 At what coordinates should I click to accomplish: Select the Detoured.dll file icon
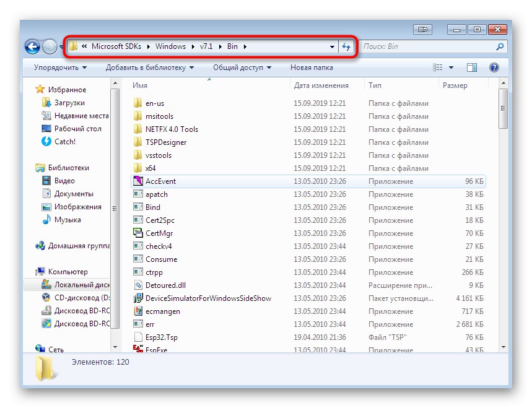click(137, 285)
